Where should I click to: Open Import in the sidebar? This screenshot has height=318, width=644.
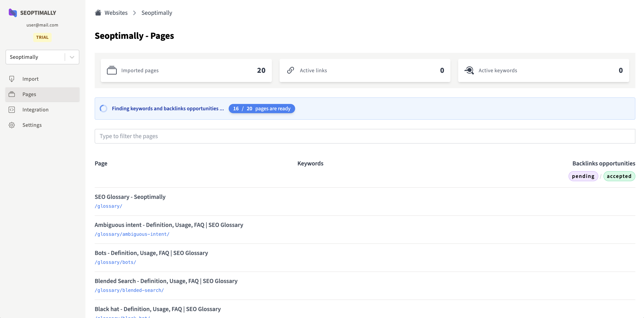(42, 79)
